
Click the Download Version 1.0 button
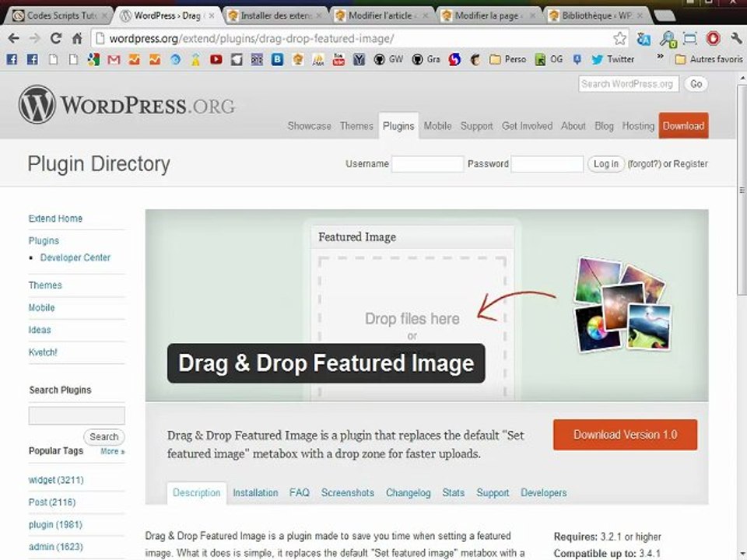click(625, 435)
